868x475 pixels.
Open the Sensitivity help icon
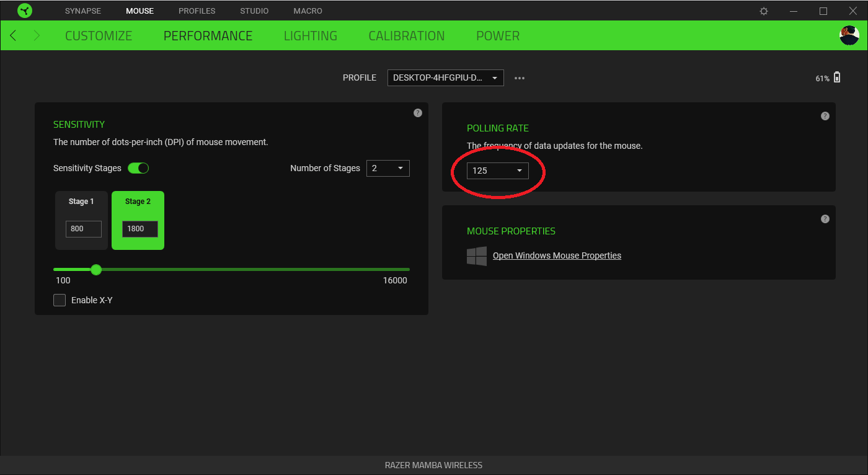417,113
